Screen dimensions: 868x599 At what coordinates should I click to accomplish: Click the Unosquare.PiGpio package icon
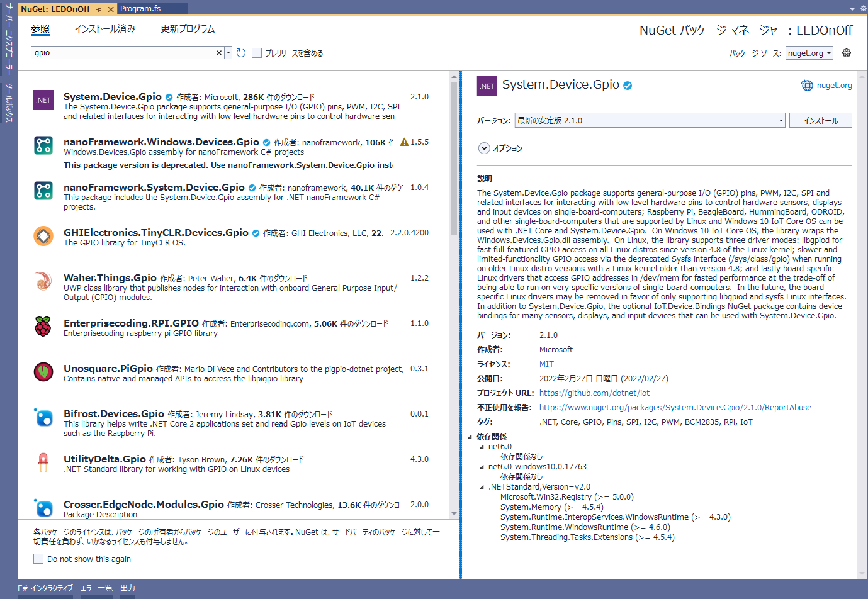pos(43,372)
